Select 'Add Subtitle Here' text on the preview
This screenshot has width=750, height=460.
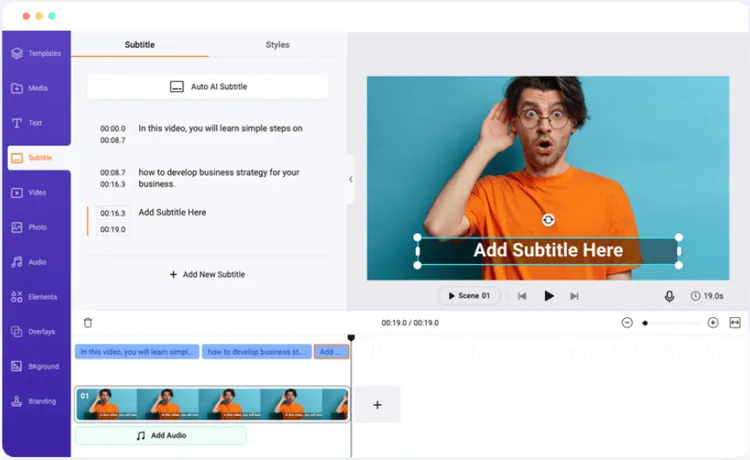(548, 250)
